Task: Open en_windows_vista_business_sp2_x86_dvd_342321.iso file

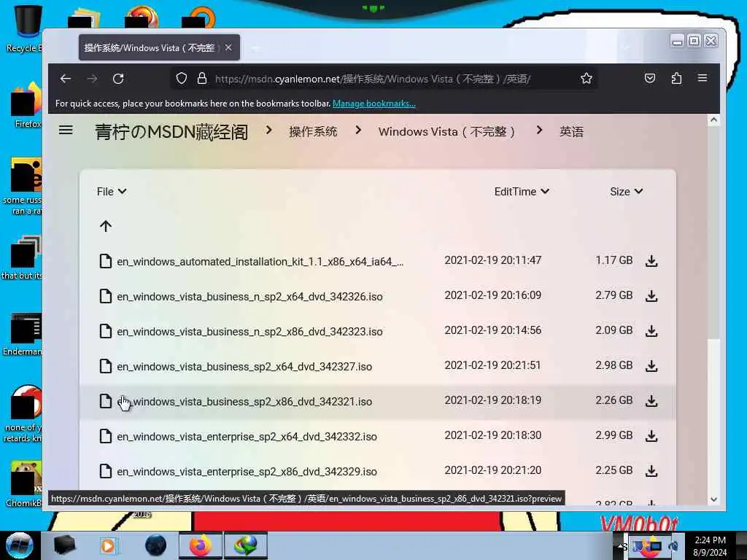Action: pyautogui.click(x=244, y=402)
